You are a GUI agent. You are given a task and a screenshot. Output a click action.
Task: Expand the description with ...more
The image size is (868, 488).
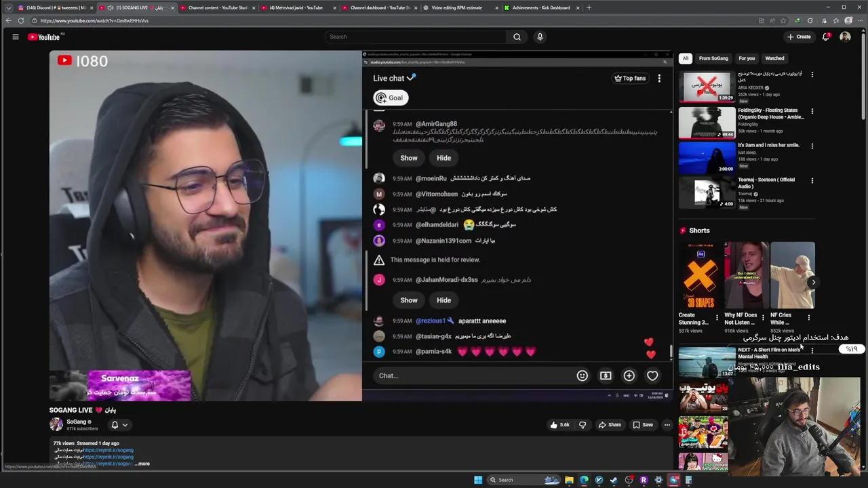point(142,464)
